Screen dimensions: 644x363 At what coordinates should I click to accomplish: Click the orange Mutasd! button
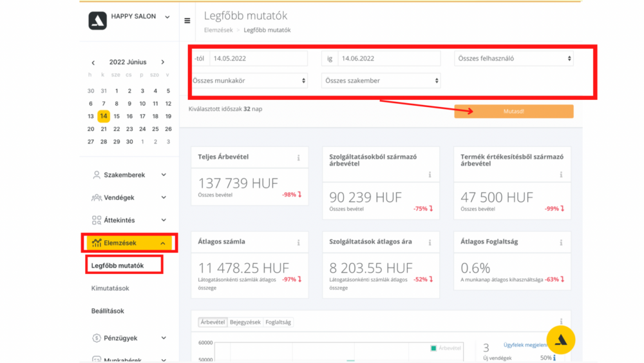(514, 112)
